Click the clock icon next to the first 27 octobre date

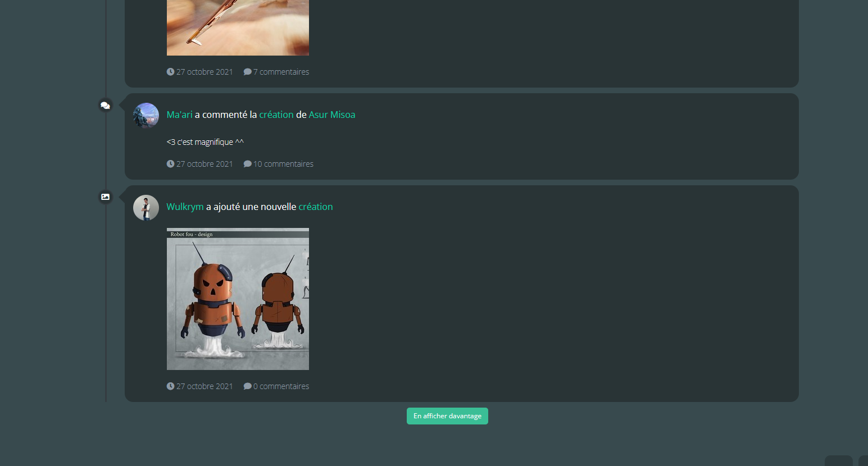click(170, 71)
